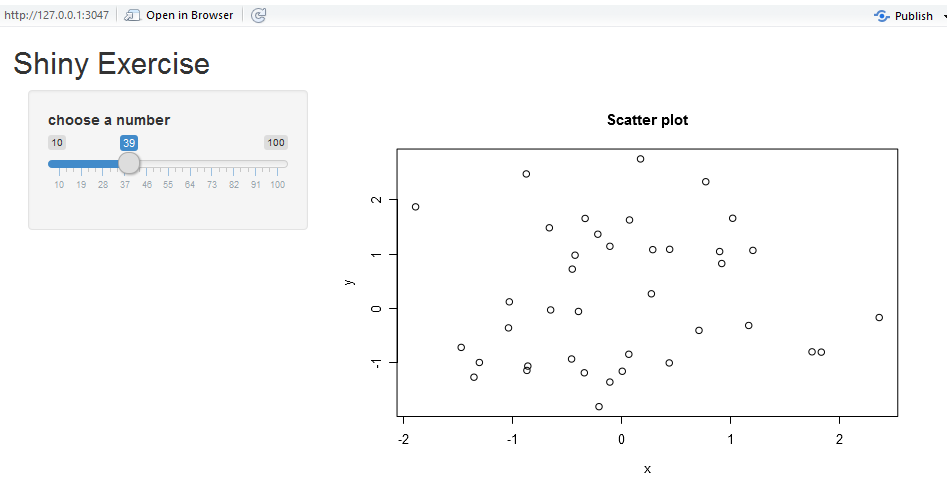Screen dimensions: 947x488
Task: Click the blue 39 slider value label
Action: point(129,143)
